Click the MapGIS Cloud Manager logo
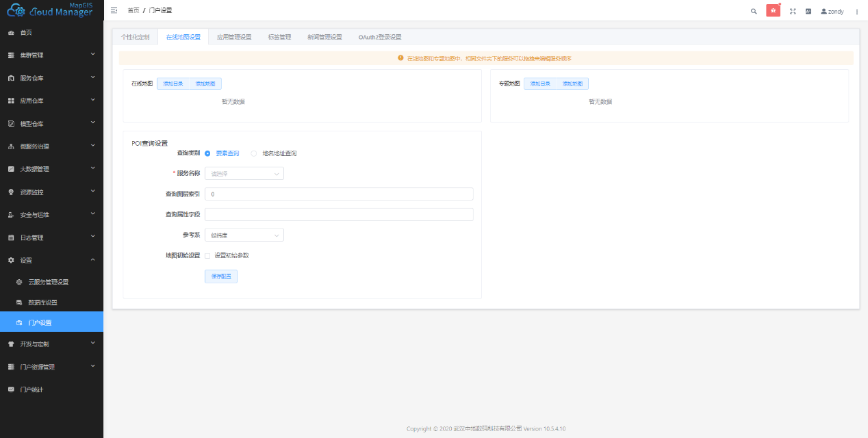 50,10
